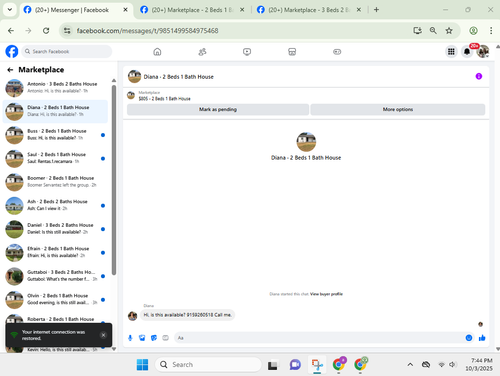Click the large center listing thumbnail
The image size is (500, 376).
click(306, 142)
